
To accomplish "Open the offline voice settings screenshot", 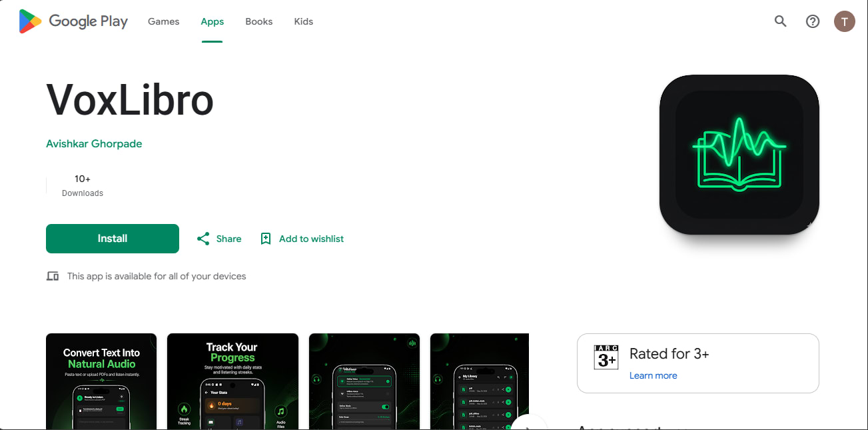I will click(x=364, y=381).
